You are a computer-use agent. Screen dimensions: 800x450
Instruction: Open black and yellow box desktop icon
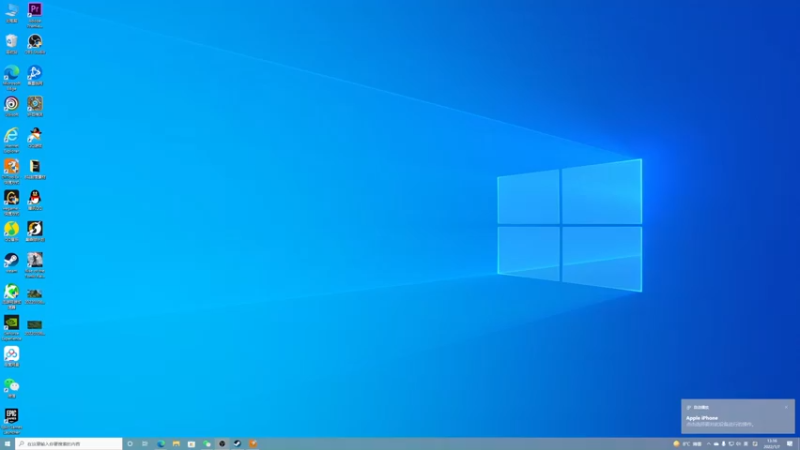click(x=35, y=169)
